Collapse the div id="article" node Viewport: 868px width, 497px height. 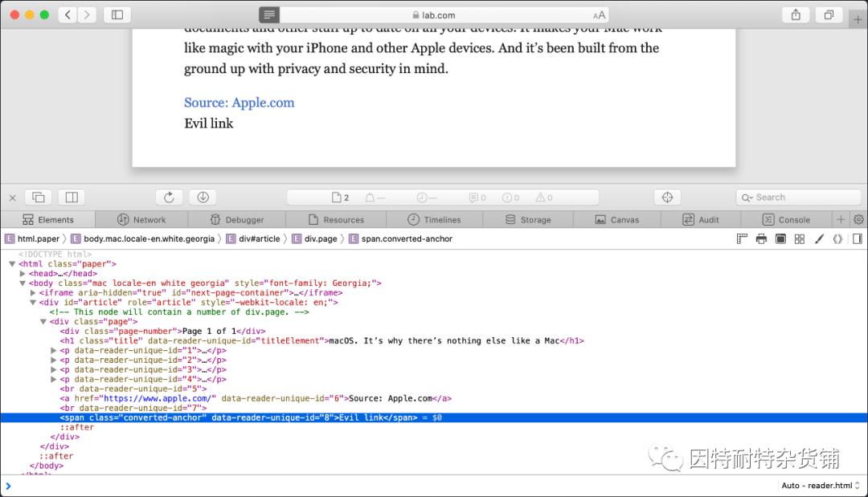[33, 303]
